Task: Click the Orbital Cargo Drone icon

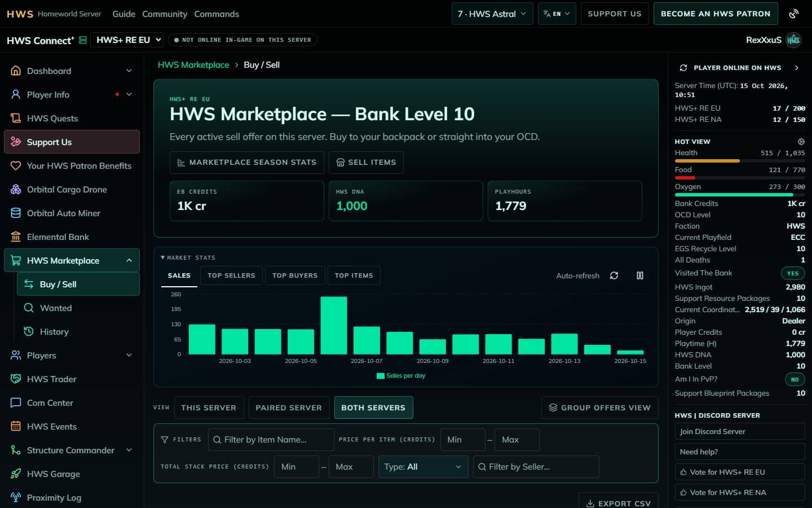Action: point(16,189)
